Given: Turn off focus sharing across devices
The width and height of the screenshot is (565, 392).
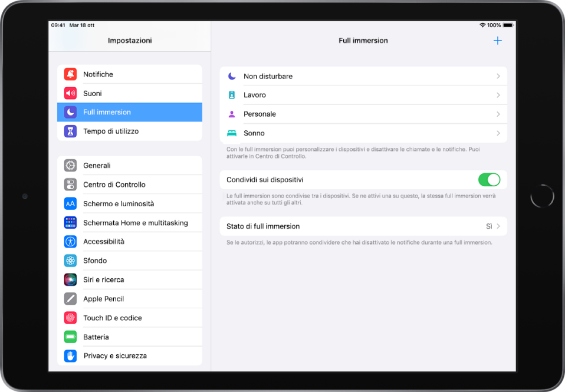Looking at the screenshot, I should pos(490,180).
